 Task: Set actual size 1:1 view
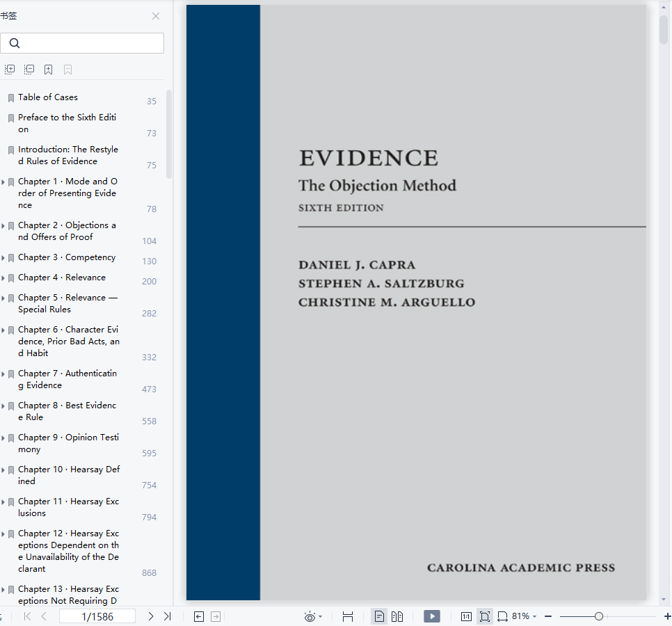tap(466, 616)
